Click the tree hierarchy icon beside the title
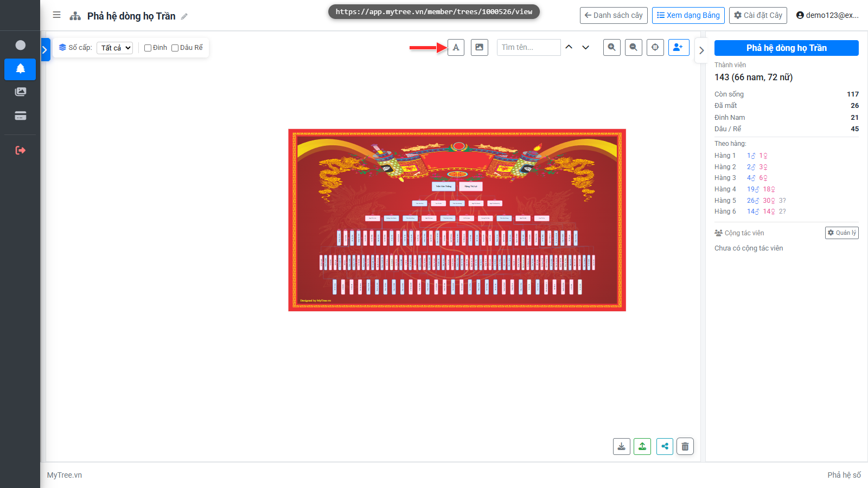The image size is (868, 488). (x=75, y=16)
